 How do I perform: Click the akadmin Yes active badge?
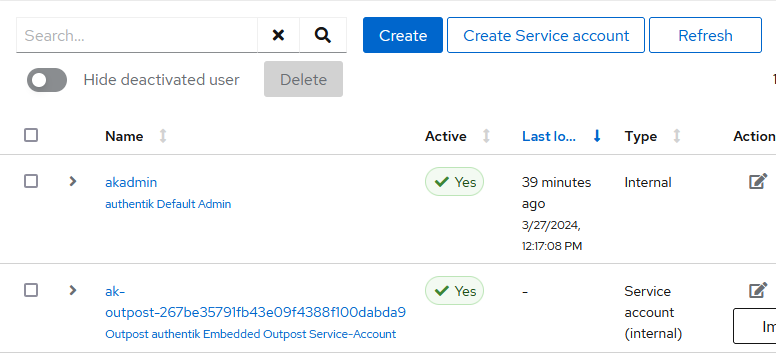click(x=454, y=182)
